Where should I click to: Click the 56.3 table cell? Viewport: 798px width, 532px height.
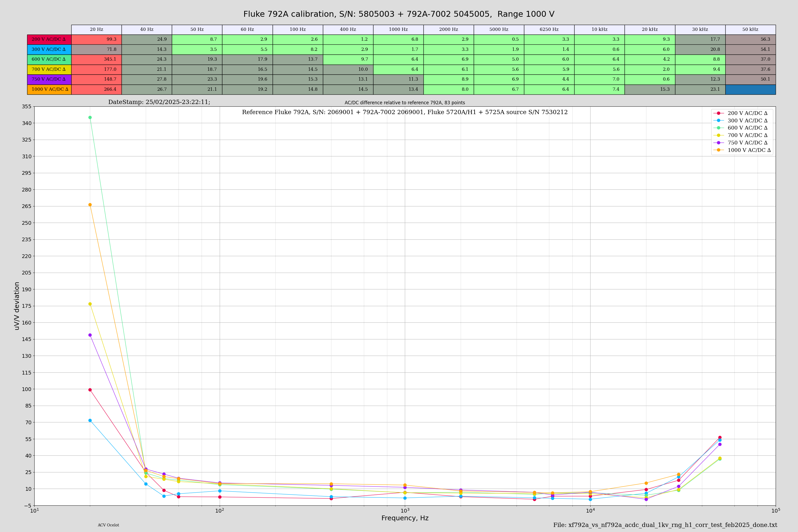tap(750, 39)
